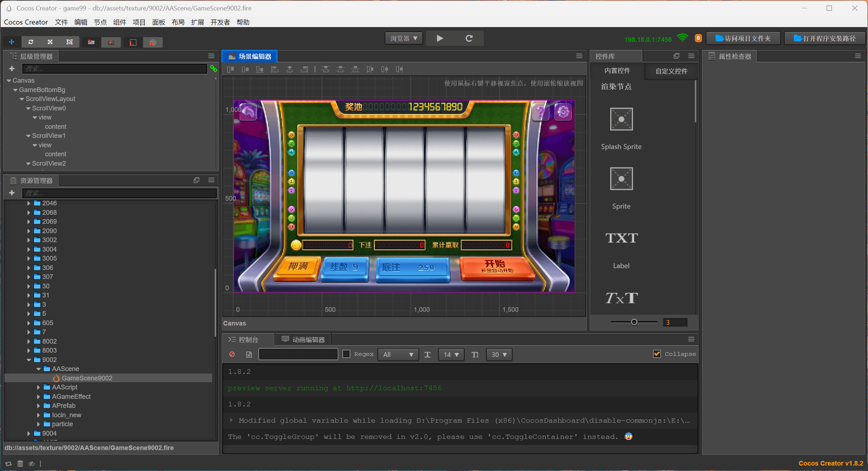Select the scale transform tool
868x471 pixels.
[x=50, y=42]
